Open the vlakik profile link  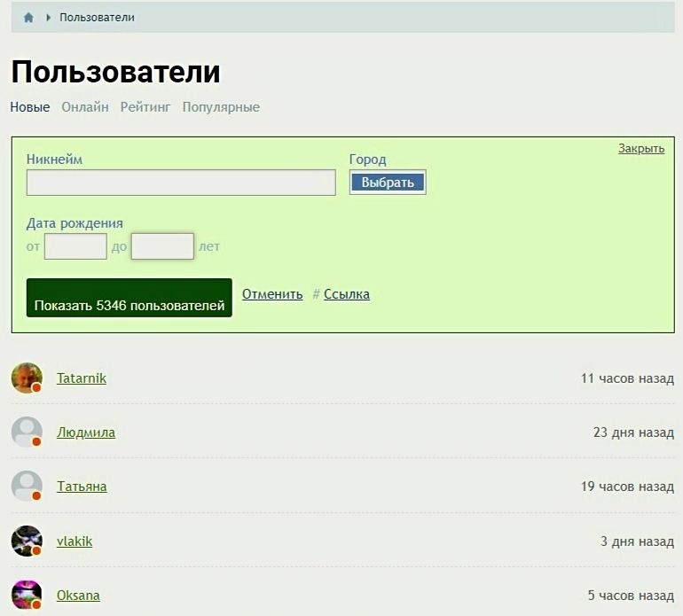[x=75, y=542]
